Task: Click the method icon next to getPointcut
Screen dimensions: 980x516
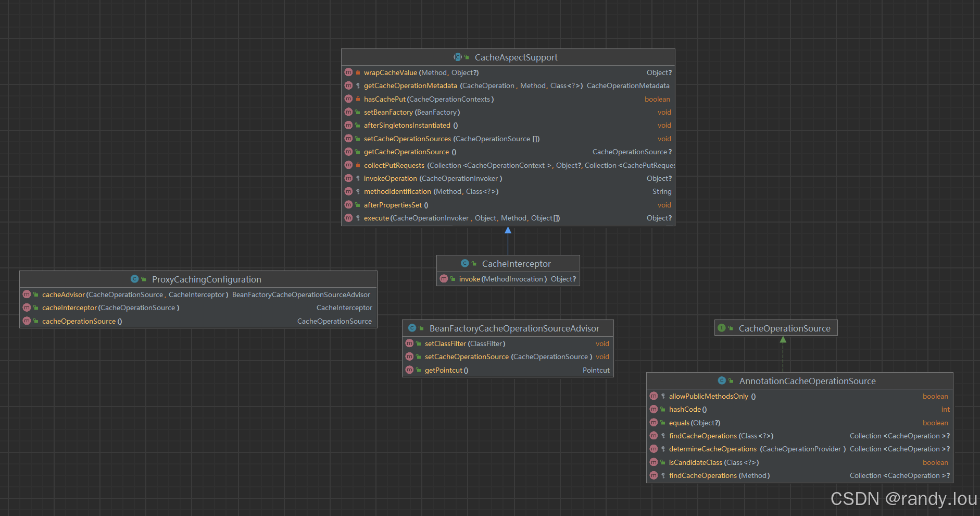Action: click(409, 370)
